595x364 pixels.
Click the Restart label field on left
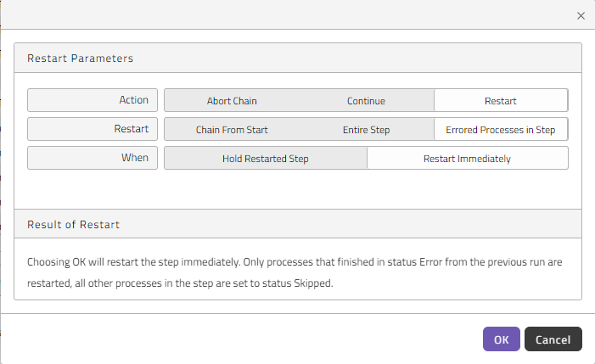[93, 129]
